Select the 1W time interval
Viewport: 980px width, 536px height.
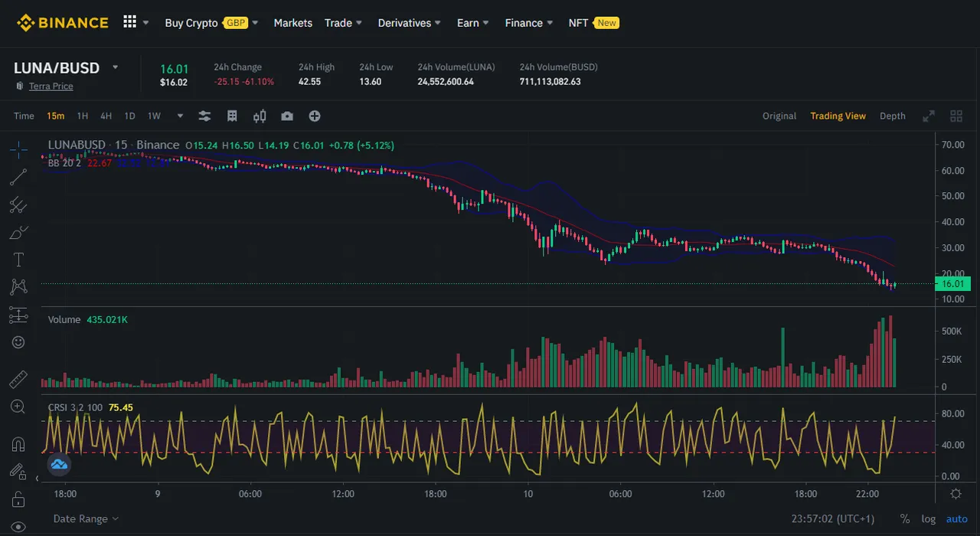[x=154, y=116]
